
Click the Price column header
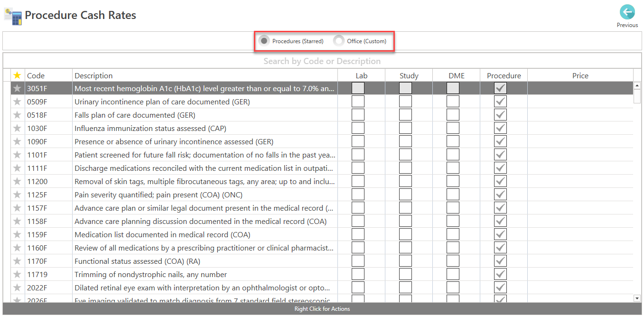(580, 75)
